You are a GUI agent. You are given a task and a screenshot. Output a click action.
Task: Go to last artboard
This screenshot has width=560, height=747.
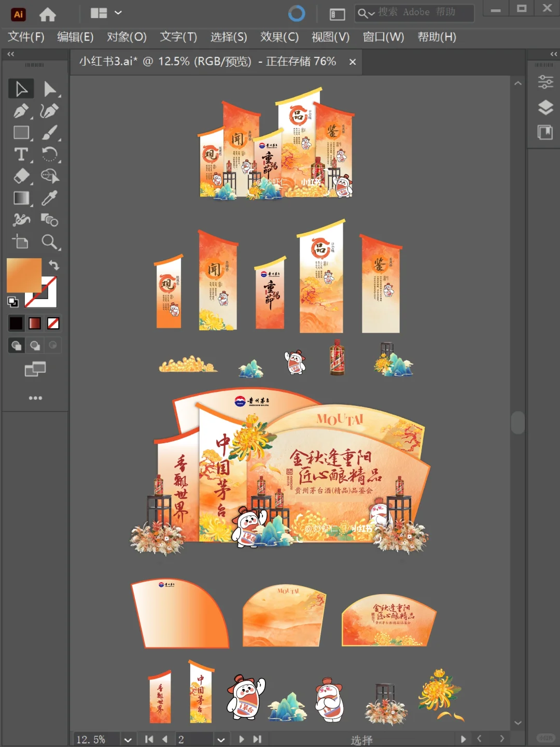pos(257,739)
